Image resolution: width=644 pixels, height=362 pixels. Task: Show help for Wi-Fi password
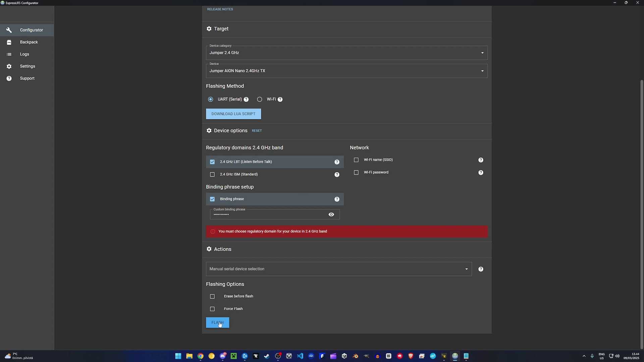point(481,173)
